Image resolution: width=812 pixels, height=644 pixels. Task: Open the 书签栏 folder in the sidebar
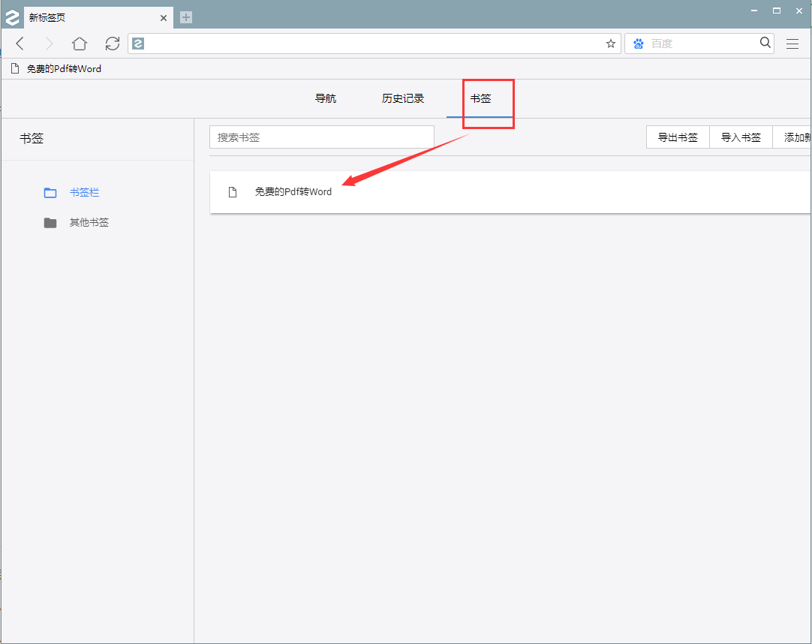pyautogui.click(x=84, y=192)
